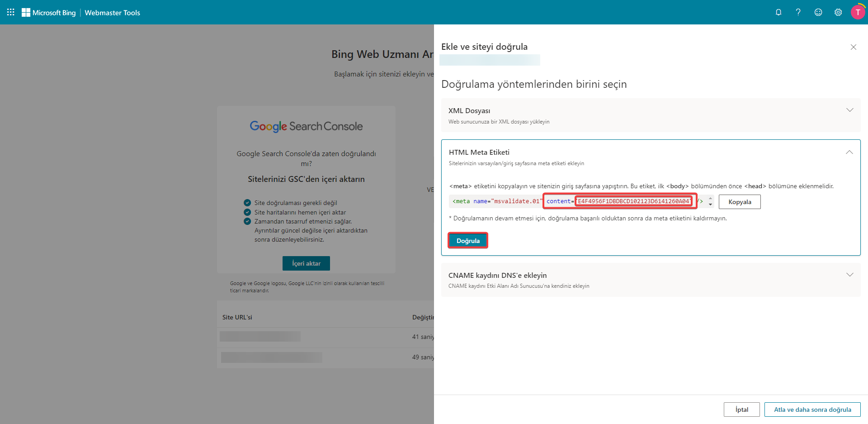Expand the XML Dosyası verification option
This screenshot has height=424, width=868.
pyautogui.click(x=850, y=110)
